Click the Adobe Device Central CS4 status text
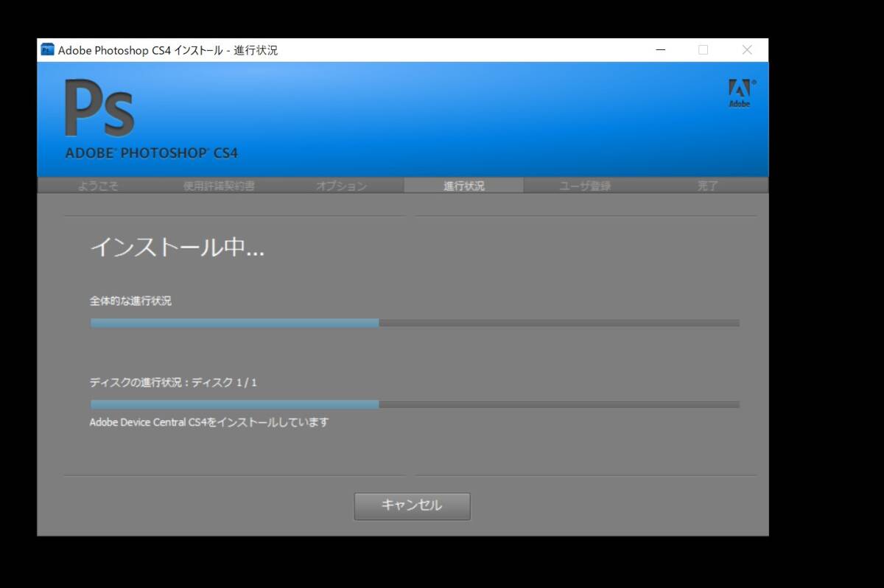The image size is (884, 588). click(209, 422)
